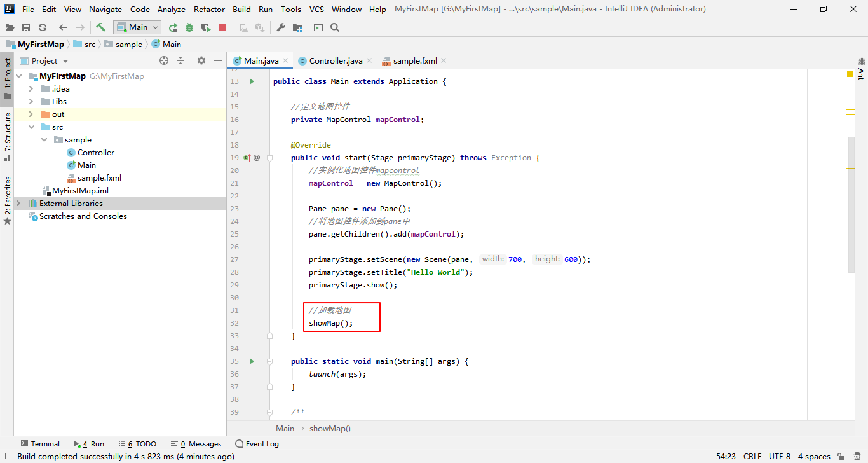Viewport: 868px width, 463px height.
Task: Toggle the 1: Project tool window tab
Action: click(x=7, y=79)
